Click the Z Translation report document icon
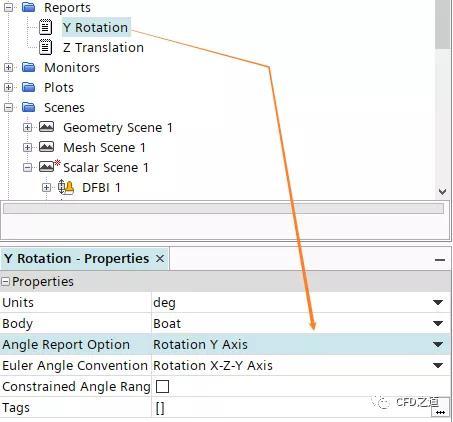The image size is (453, 422). [46, 47]
